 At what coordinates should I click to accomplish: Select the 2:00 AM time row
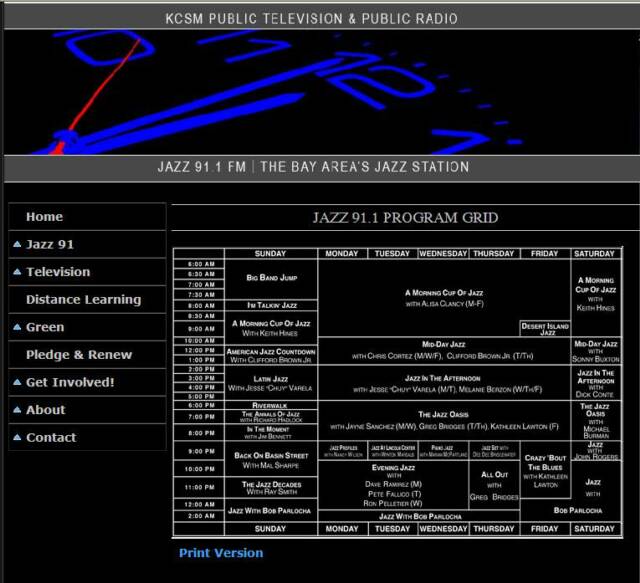199,516
